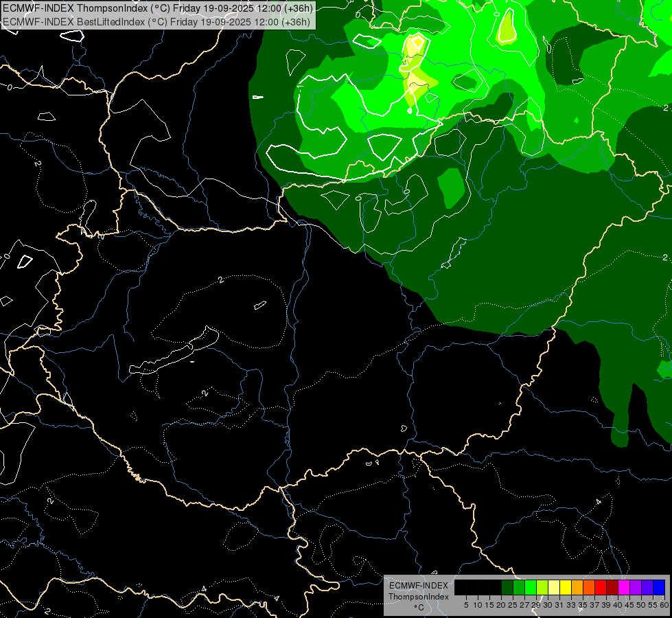Click legend scale value 30
The width and height of the screenshot is (672, 618).
[x=548, y=605]
